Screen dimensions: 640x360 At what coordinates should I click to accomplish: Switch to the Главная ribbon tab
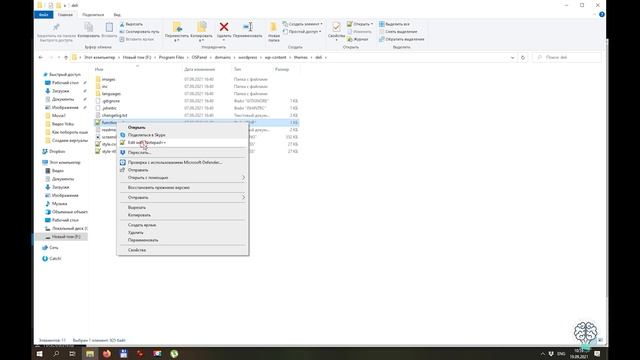pyautogui.click(x=65, y=15)
